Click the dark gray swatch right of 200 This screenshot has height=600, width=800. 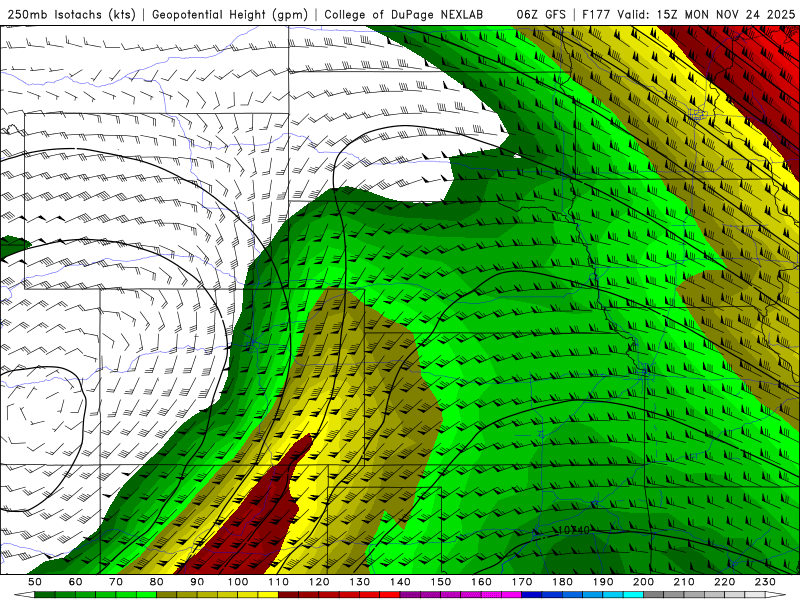pos(654,595)
